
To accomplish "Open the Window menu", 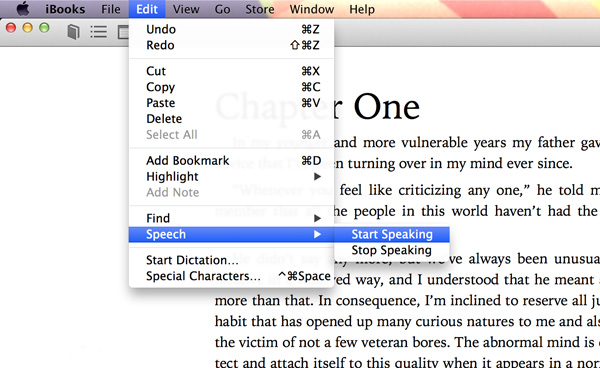I will (x=311, y=9).
